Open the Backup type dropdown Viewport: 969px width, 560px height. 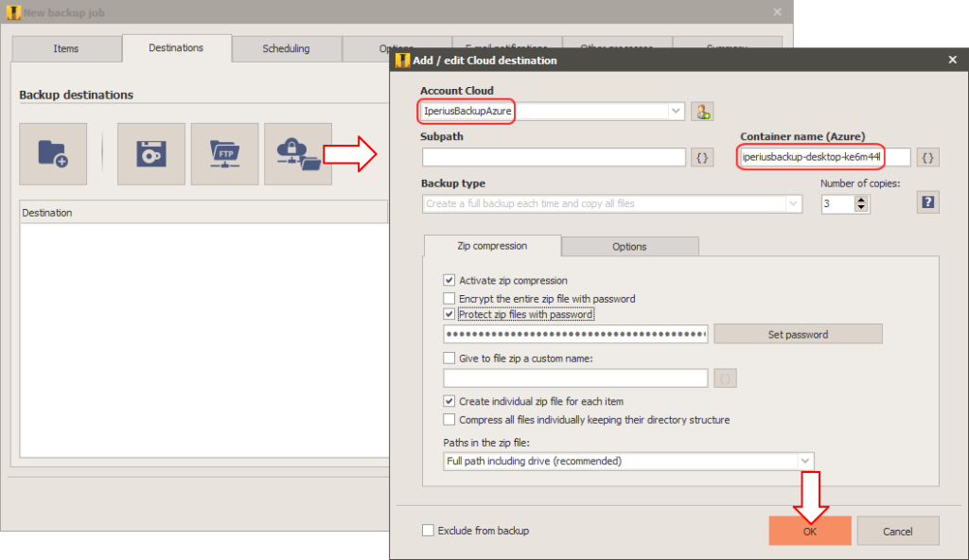pyautogui.click(x=793, y=203)
